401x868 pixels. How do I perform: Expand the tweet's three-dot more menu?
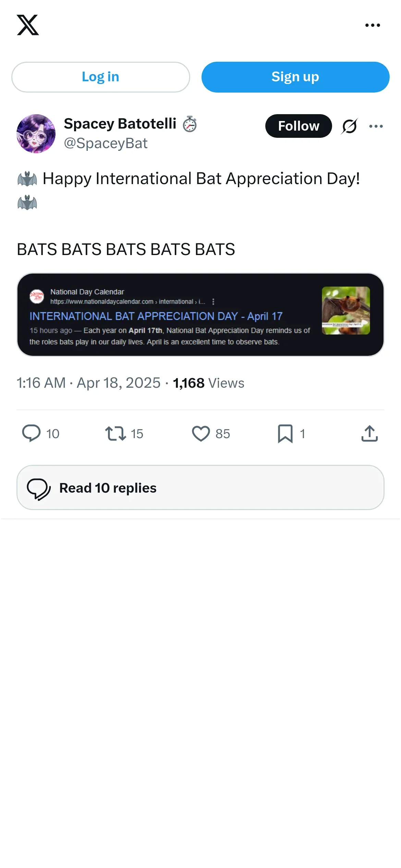tap(376, 126)
